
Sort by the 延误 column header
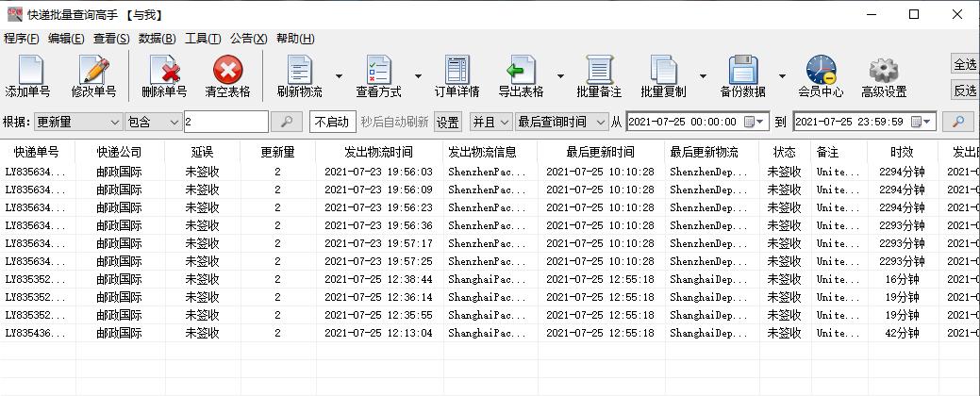(x=203, y=152)
